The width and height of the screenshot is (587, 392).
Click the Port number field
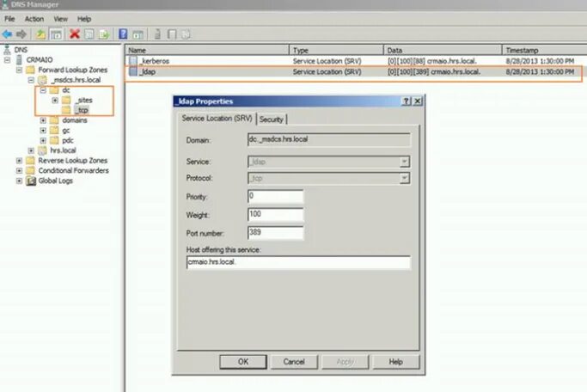(x=276, y=233)
